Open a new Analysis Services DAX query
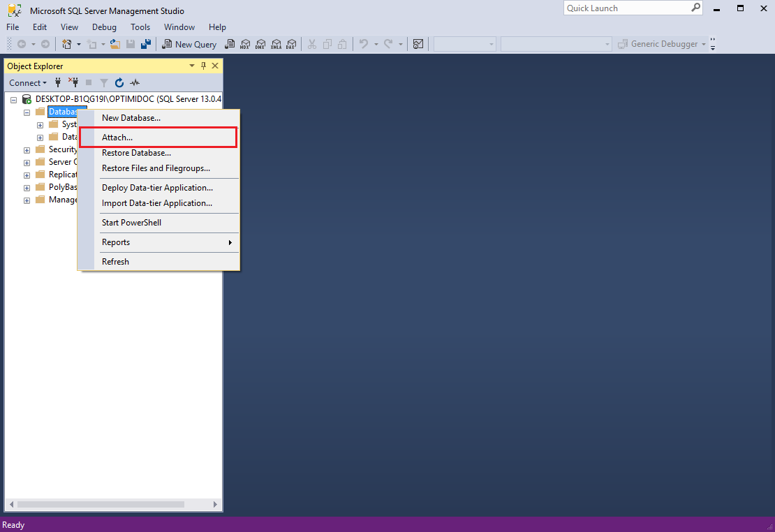 (x=291, y=44)
